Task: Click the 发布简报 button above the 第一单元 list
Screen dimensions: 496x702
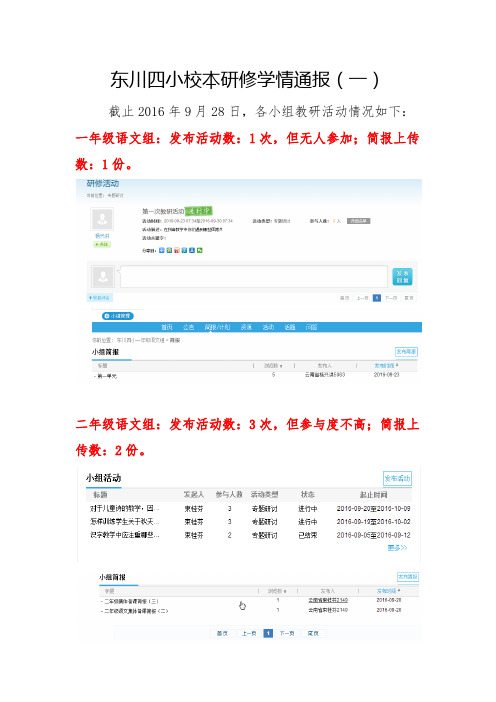Action: pyautogui.click(x=406, y=352)
